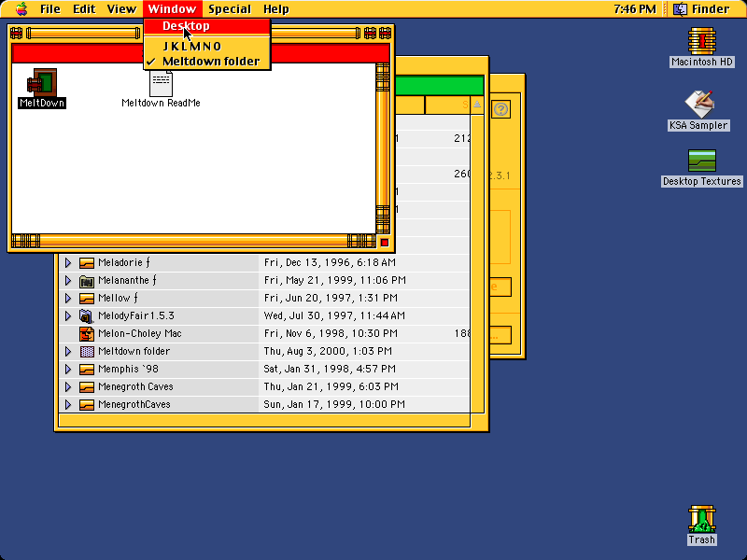Select the Melon-Choley Mac name in list
This screenshot has width=747, height=560.
(139, 334)
